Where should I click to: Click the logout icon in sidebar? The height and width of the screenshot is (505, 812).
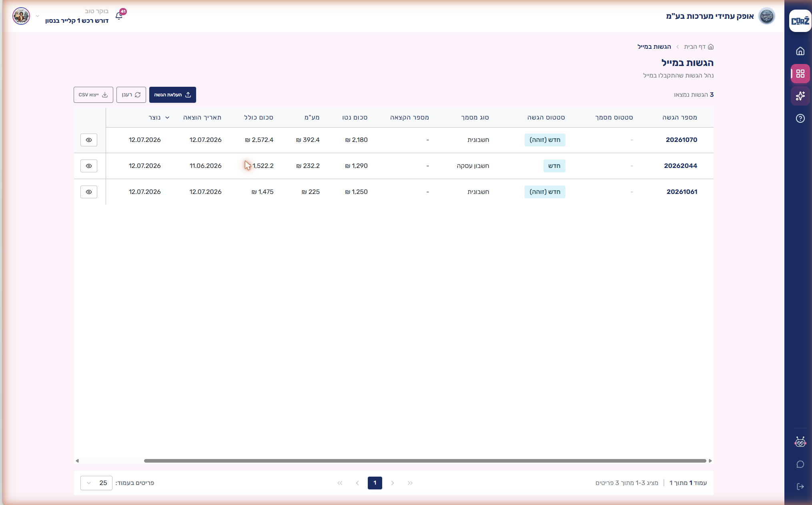click(x=800, y=487)
